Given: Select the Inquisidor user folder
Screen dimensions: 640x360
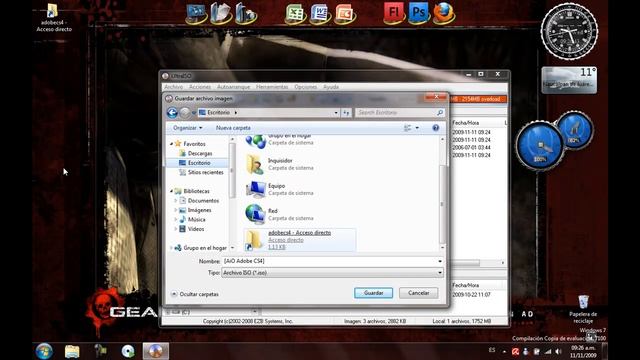Looking at the screenshot, I should (x=280, y=164).
